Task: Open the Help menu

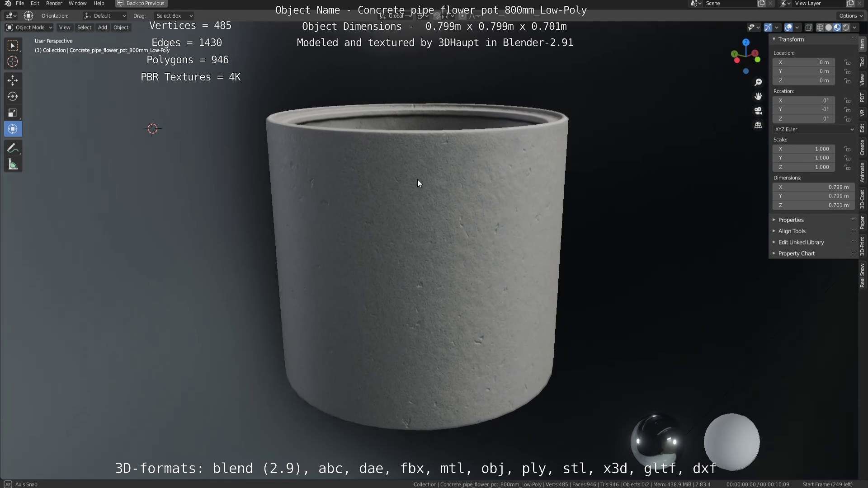Action: pos(99,4)
